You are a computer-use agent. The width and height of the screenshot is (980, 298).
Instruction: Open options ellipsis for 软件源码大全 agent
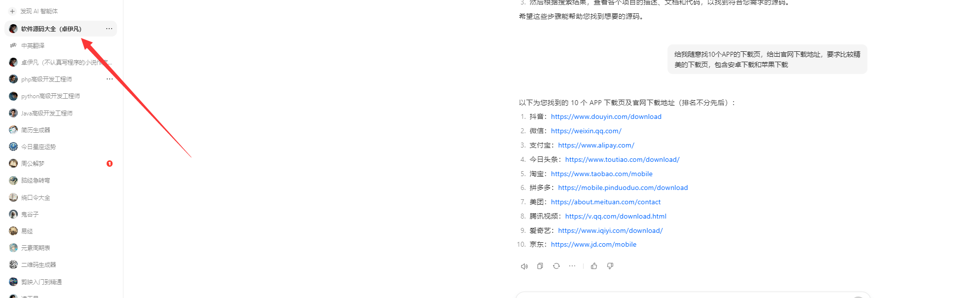pos(109,29)
